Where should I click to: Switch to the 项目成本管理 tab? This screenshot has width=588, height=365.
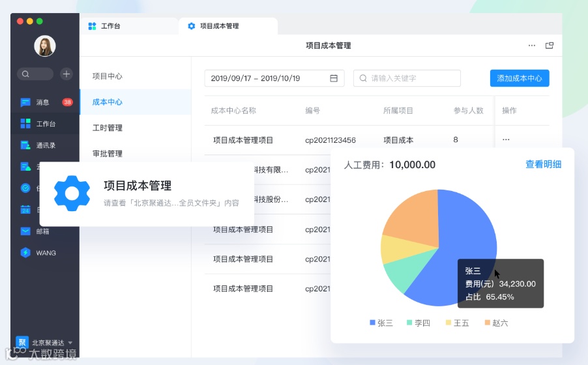coord(228,26)
